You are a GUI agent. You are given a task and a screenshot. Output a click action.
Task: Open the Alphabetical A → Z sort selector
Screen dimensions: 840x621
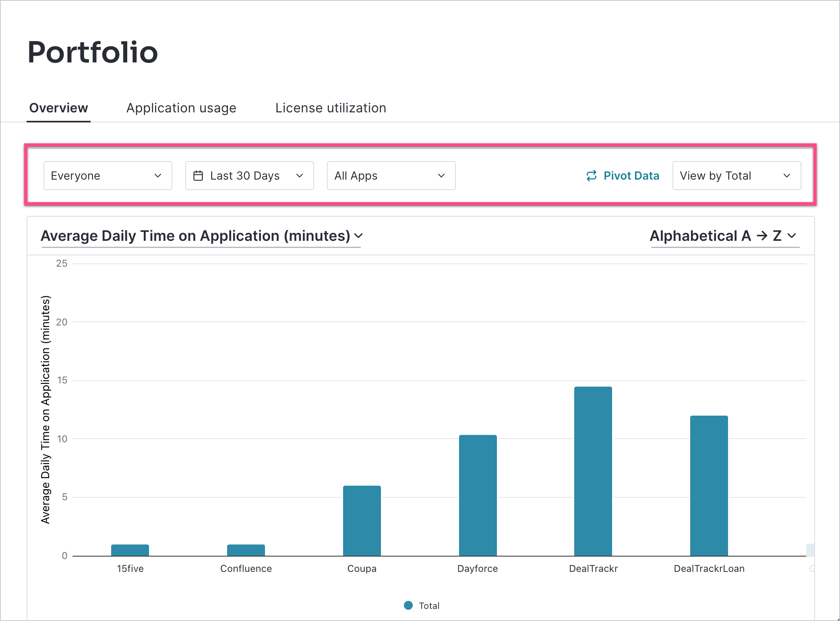[x=724, y=236]
